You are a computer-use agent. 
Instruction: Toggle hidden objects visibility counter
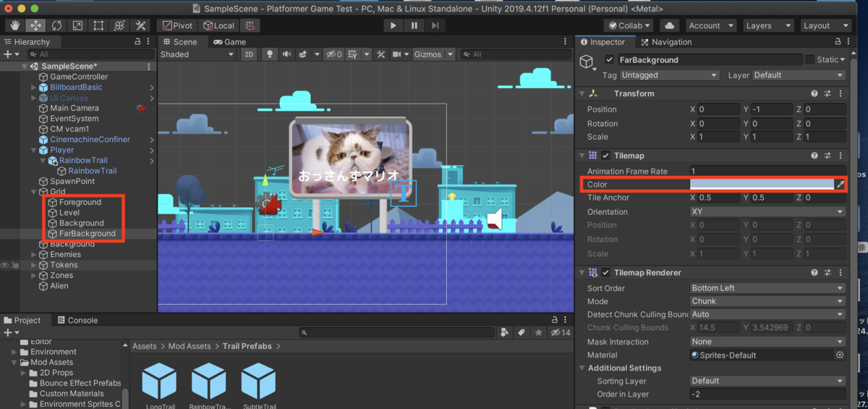333,54
